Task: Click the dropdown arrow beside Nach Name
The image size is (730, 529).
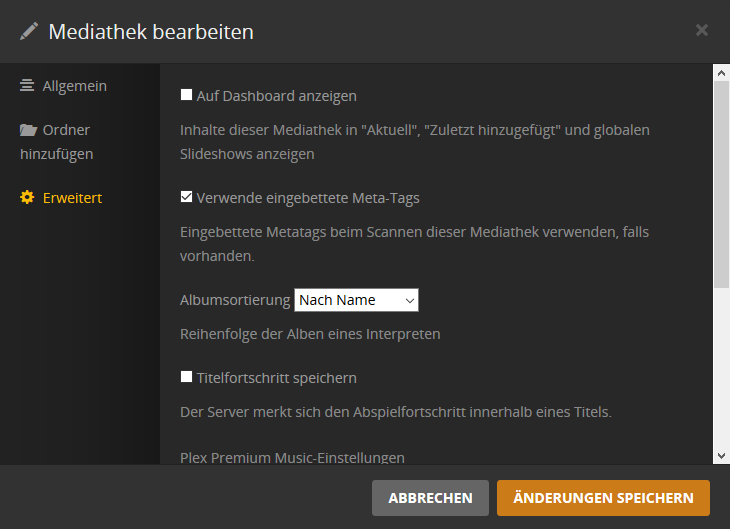Action: [409, 300]
